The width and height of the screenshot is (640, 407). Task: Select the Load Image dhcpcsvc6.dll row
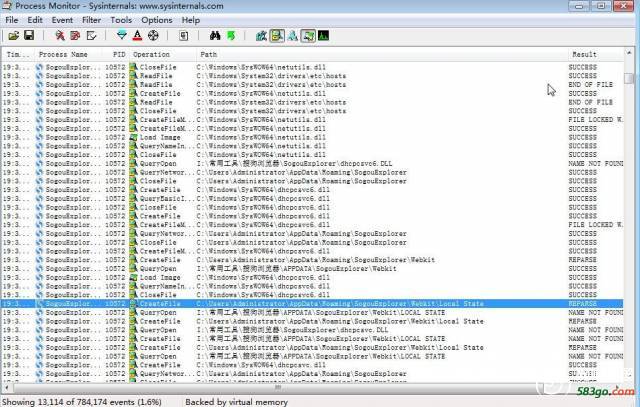pyautogui.click(x=312, y=278)
